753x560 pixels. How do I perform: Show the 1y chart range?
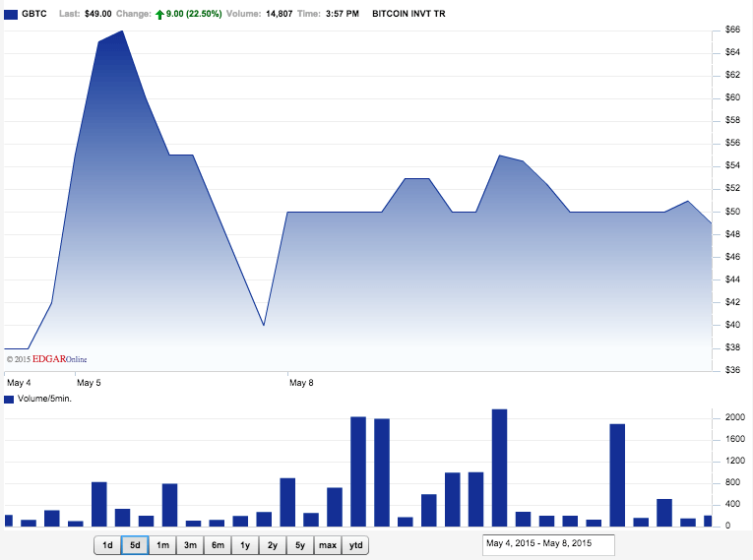(245, 545)
